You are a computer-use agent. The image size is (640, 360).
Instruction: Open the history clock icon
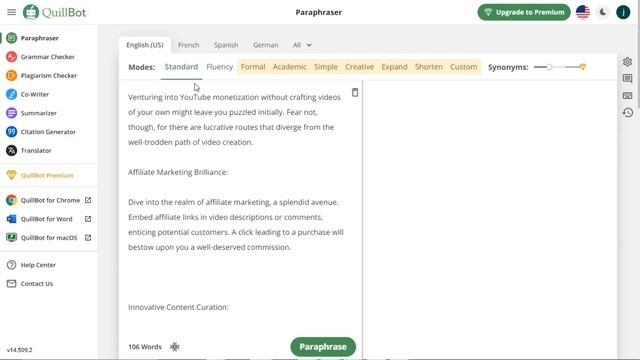[627, 112]
